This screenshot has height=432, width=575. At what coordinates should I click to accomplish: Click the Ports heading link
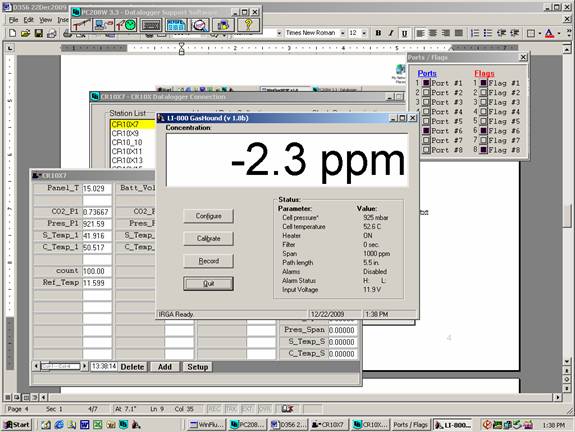click(x=427, y=73)
